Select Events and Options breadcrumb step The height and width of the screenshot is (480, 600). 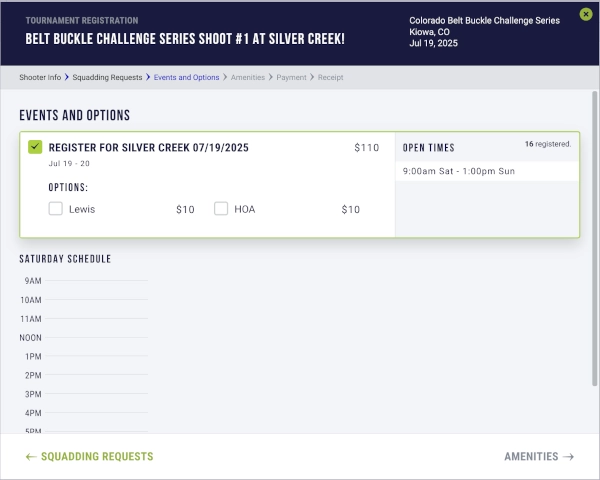point(186,77)
